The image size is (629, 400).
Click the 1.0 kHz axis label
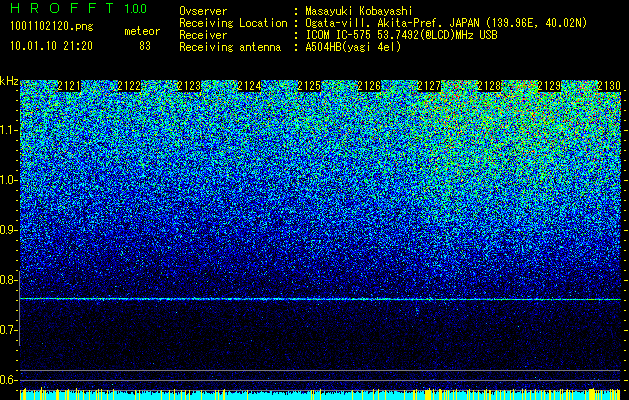8,180
